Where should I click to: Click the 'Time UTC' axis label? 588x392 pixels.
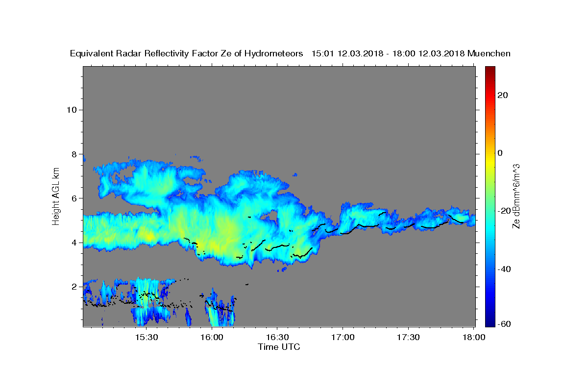pyautogui.click(x=279, y=347)
